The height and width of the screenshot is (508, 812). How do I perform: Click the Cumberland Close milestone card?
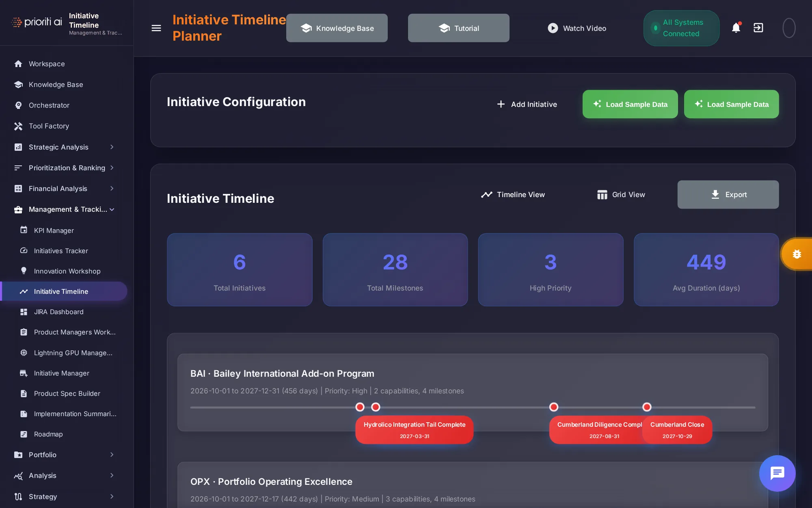pyautogui.click(x=677, y=430)
